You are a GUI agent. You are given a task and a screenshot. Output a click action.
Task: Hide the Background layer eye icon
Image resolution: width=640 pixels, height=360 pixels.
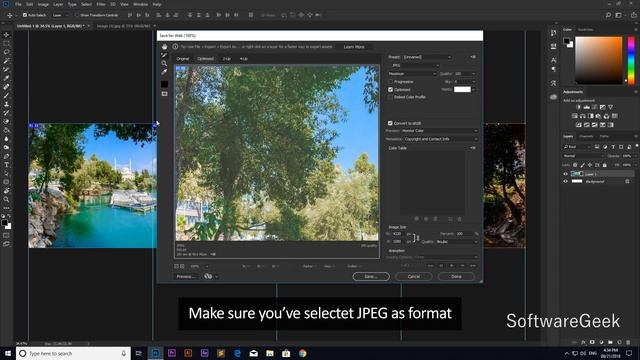click(x=566, y=182)
